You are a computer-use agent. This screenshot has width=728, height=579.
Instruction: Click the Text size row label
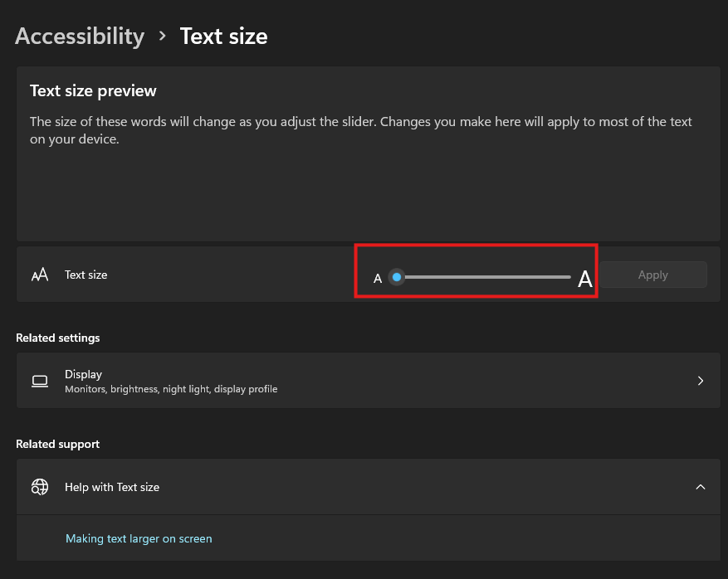coord(86,275)
